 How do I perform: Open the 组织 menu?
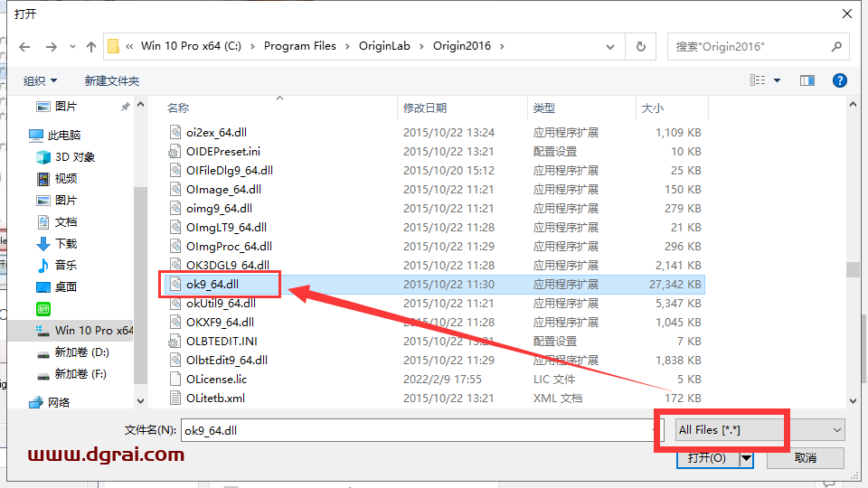[x=40, y=80]
